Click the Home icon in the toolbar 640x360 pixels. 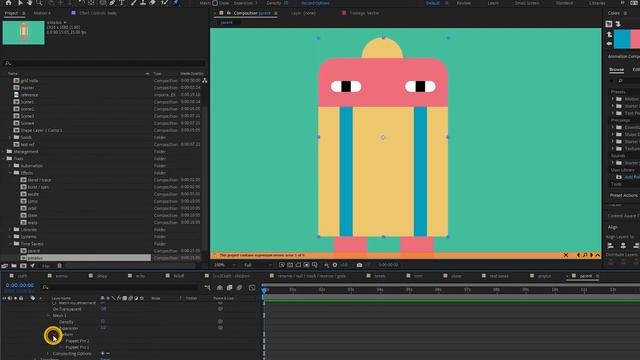click(x=8, y=2)
